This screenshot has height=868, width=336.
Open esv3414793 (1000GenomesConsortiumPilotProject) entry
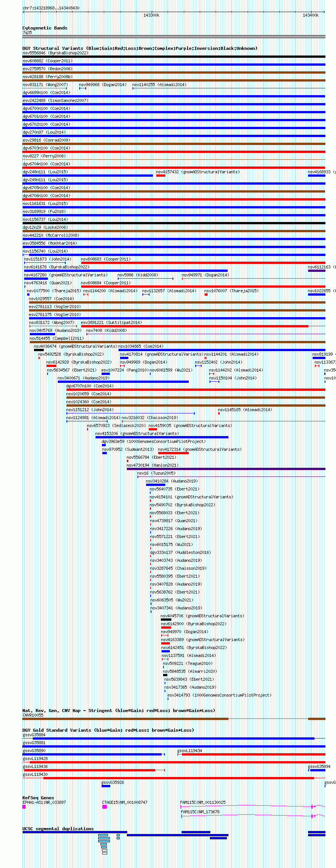pos(219,695)
